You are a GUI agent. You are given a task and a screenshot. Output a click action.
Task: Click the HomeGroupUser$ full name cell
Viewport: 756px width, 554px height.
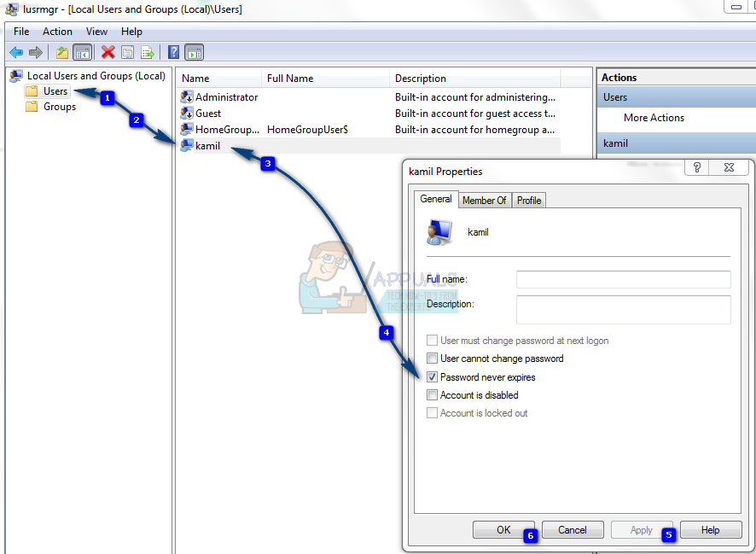(308, 129)
